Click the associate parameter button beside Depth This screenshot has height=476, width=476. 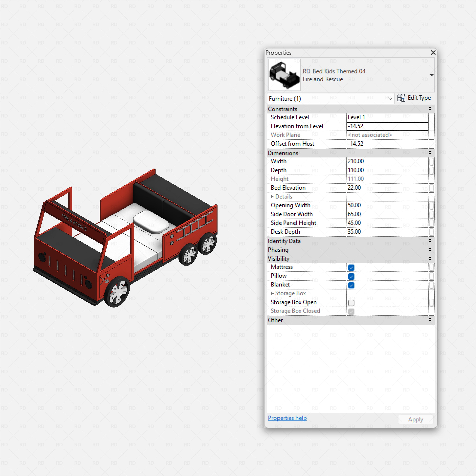tap(431, 170)
